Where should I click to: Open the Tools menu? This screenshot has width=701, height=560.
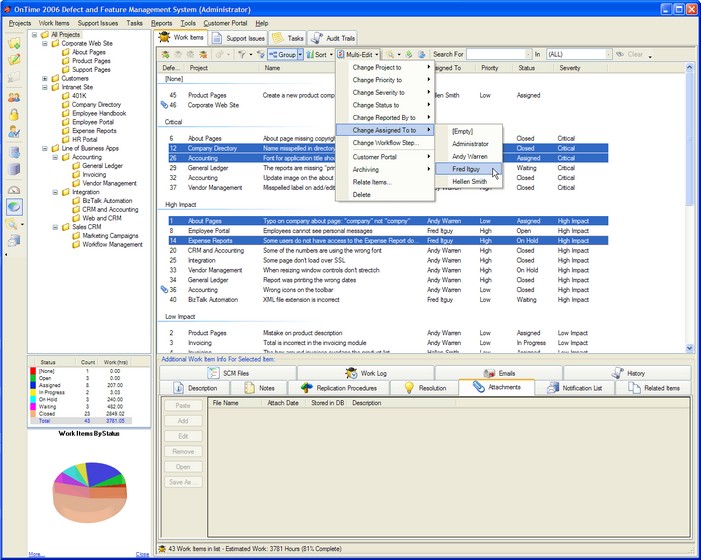click(x=188, y=23)
